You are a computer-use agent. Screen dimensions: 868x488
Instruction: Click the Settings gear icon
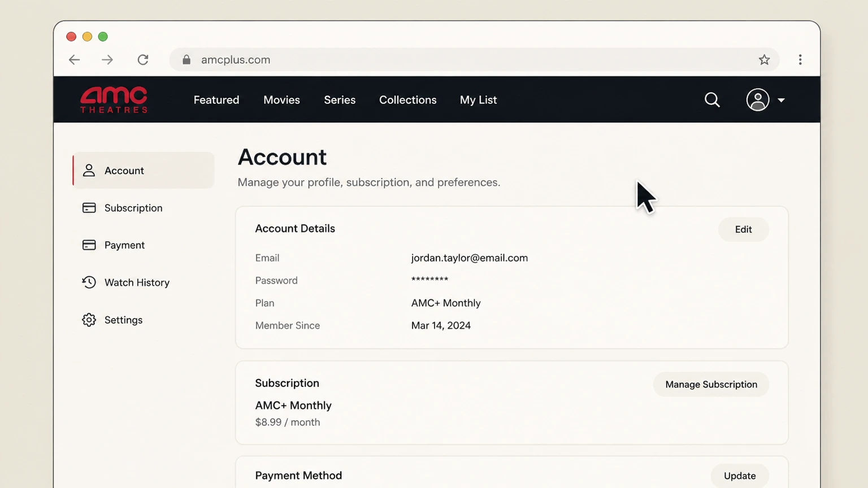tap(89, 320)
